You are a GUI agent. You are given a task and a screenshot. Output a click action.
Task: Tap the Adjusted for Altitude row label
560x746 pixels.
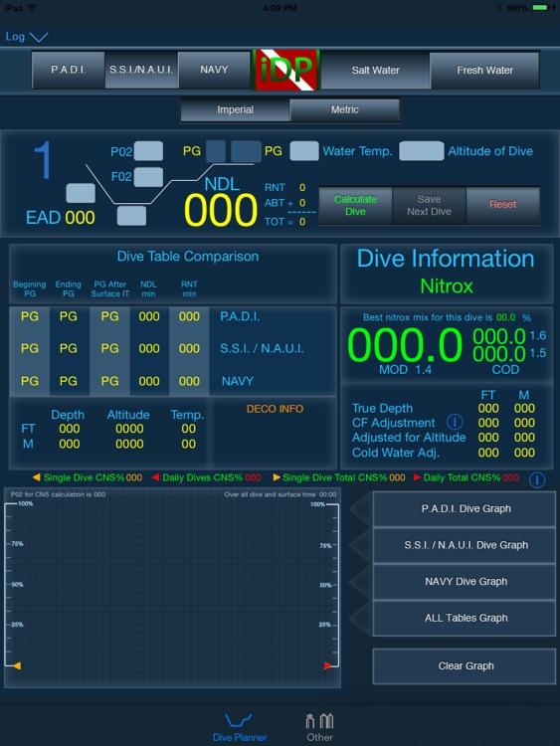(x=409, y=438)
